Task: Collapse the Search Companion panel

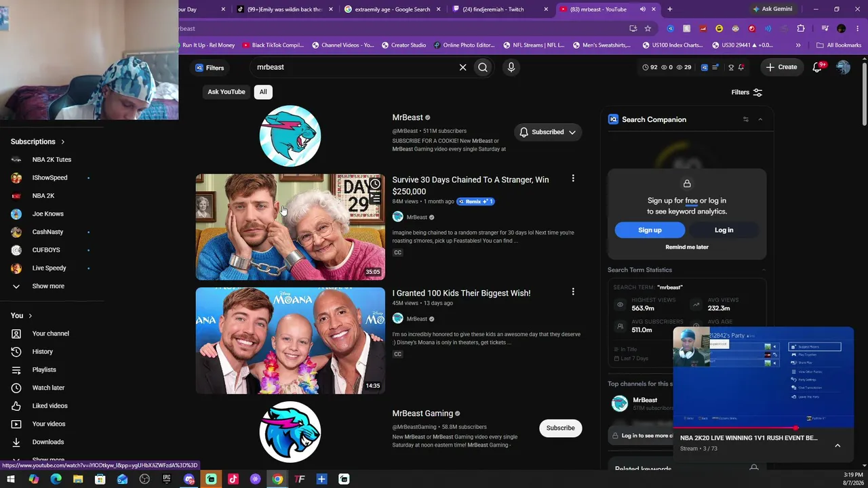Action: tap(760, 120)
